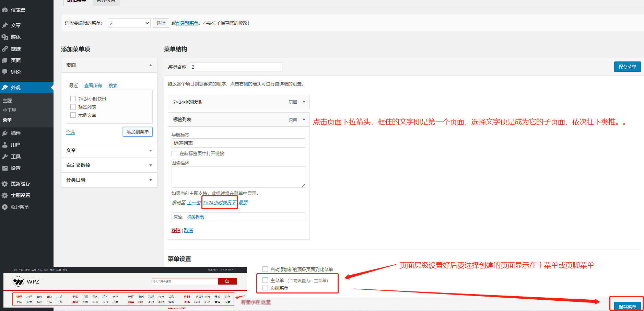Viewport: 644px width, 311px height.
Task: Click the 页面 pages icon in the sidebar
Action: [5, 60]
